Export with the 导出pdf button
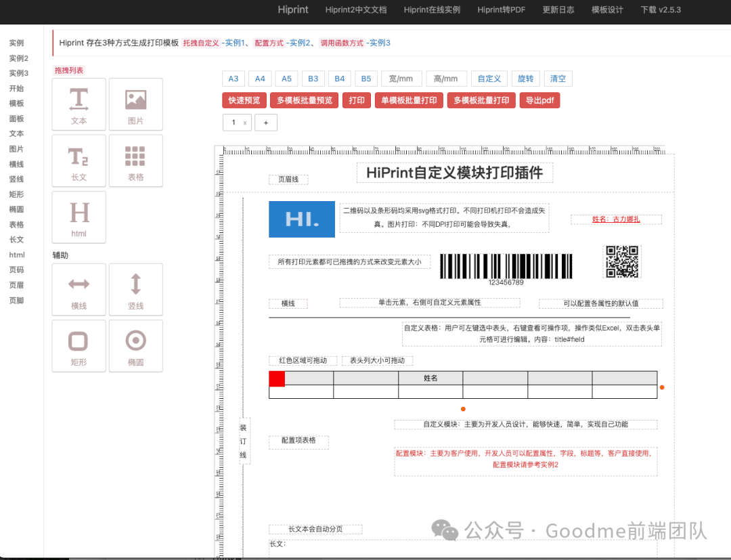The width and height of the screenshot is (731, 560). [539, 100]
